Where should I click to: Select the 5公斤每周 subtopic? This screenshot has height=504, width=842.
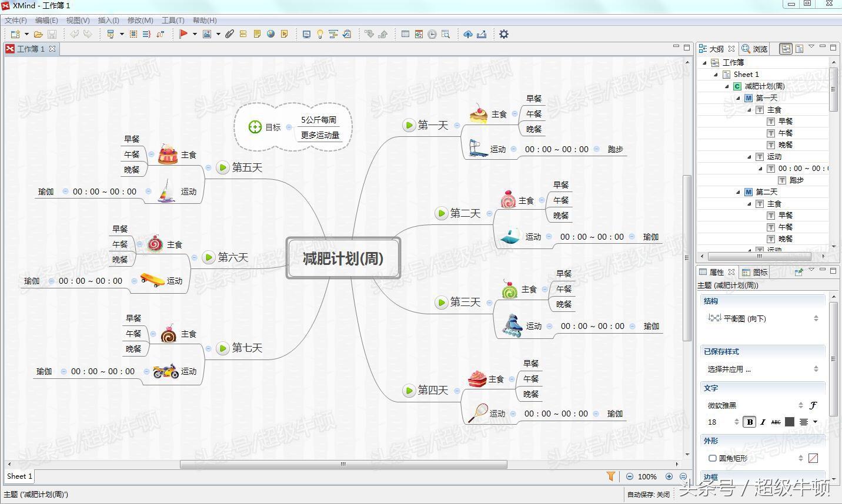coord(319,119)
